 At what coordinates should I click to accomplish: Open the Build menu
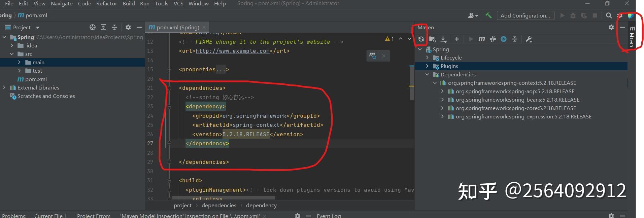[x=129, y=3]
